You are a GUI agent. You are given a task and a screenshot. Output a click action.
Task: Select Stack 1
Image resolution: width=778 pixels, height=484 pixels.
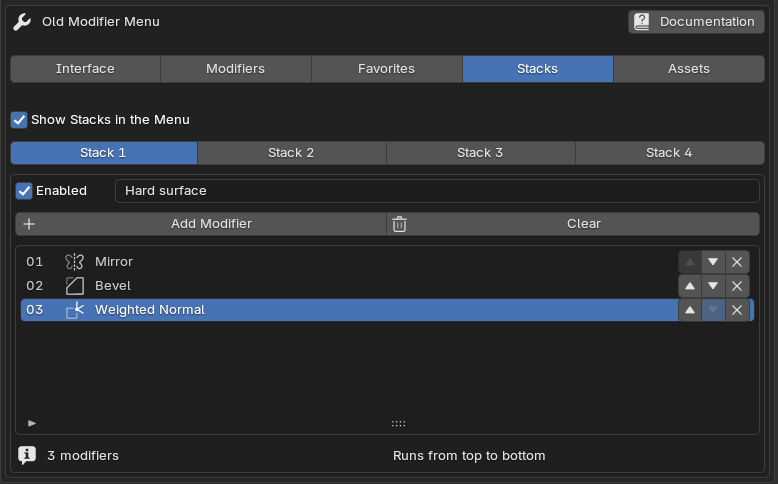coord(104,153)
